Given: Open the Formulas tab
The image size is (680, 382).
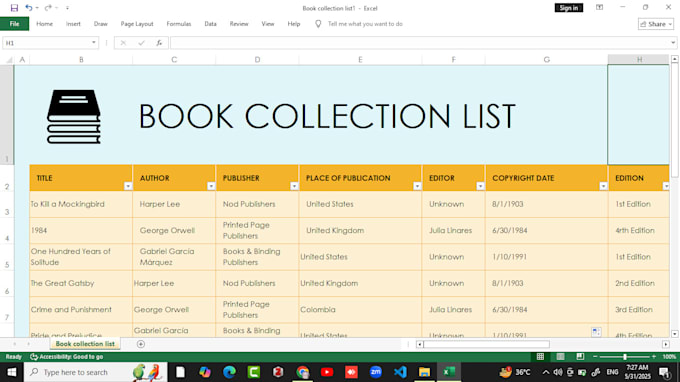Looking at the screenshot, I should coord(179,24).
